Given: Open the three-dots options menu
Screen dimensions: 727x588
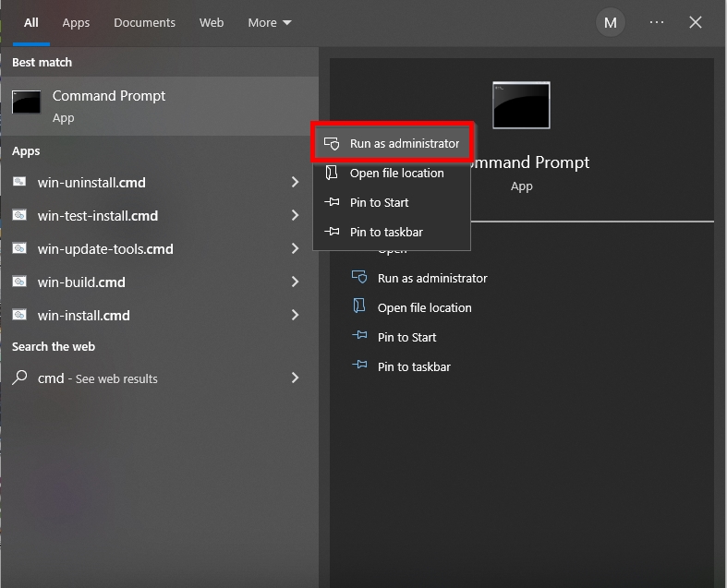Looking at the screenshot, I should click(x=657, y=23).
